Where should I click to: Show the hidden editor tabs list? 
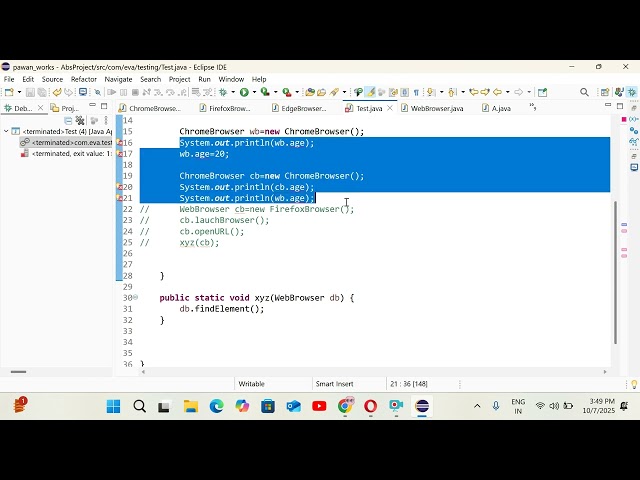[532, 107]
